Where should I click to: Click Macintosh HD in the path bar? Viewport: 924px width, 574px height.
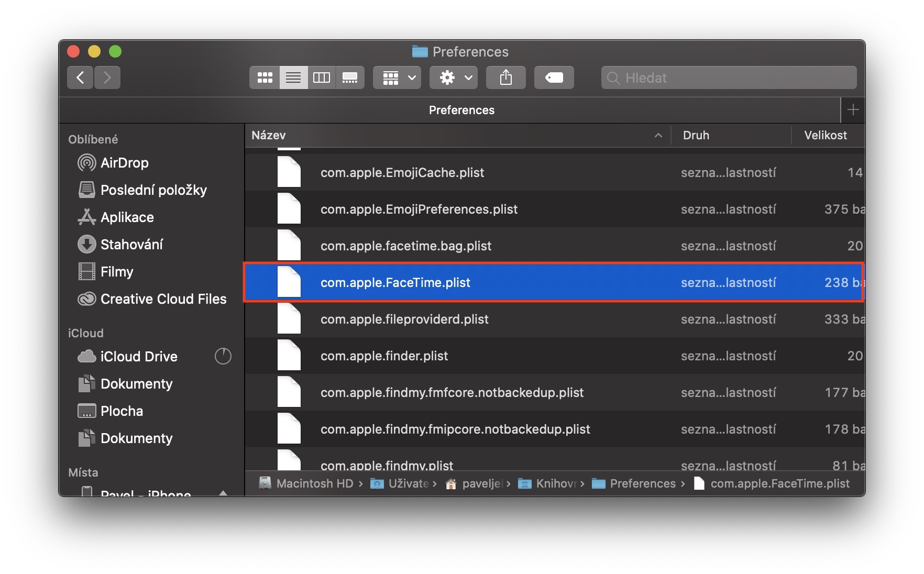pos(314,483)
